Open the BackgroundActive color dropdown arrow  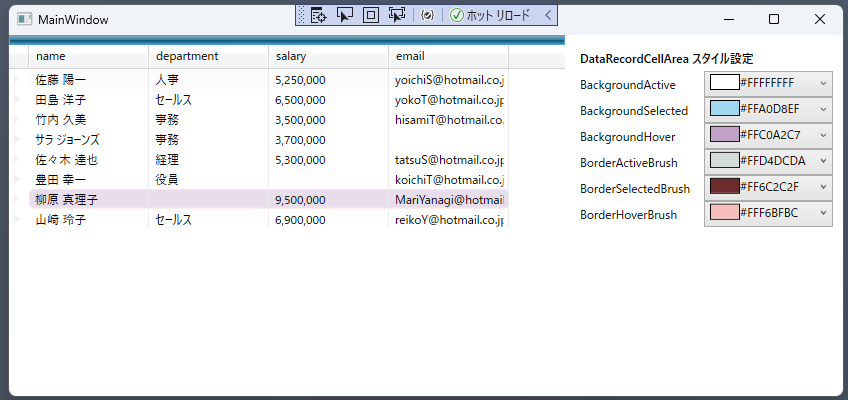823,83
